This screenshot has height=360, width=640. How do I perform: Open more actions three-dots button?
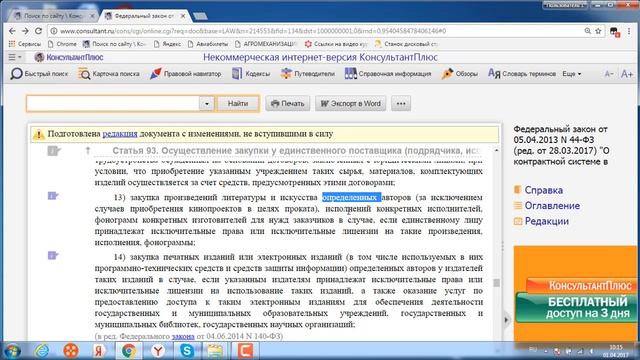pos(401,104)
